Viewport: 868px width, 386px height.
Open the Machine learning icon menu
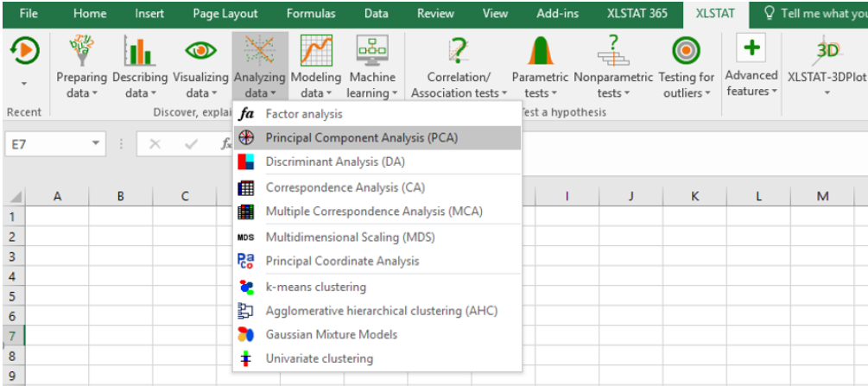(x=372, y=52)
